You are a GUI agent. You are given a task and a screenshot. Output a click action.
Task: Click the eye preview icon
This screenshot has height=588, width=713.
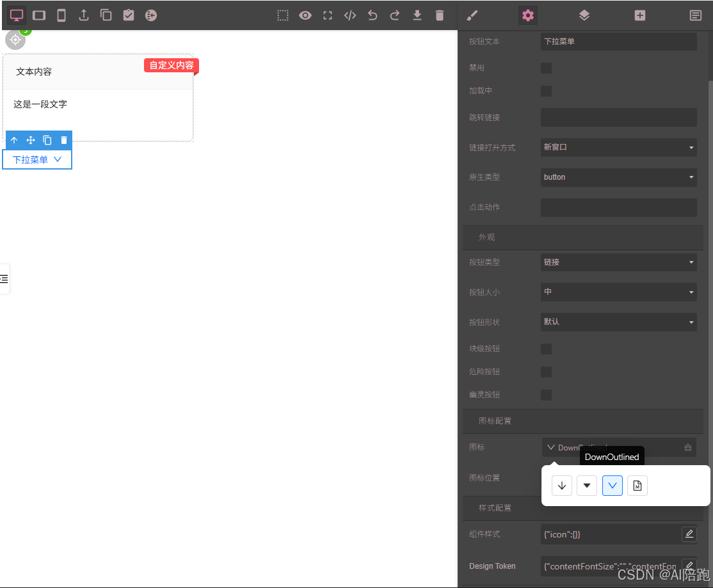[305, 15]
